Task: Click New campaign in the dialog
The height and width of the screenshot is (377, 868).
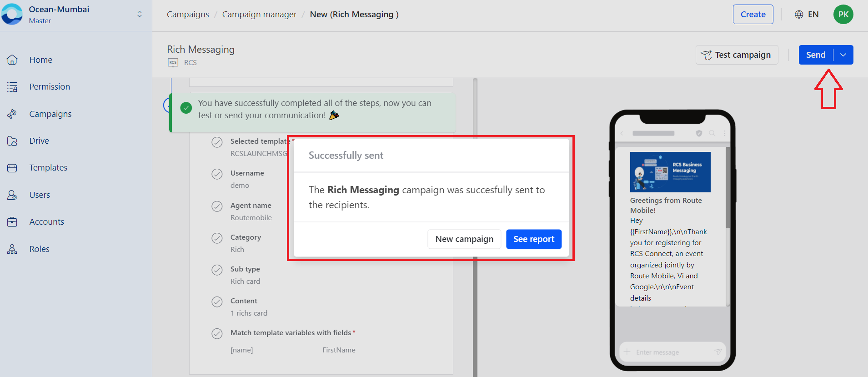Action: click(x=464, y=239)
